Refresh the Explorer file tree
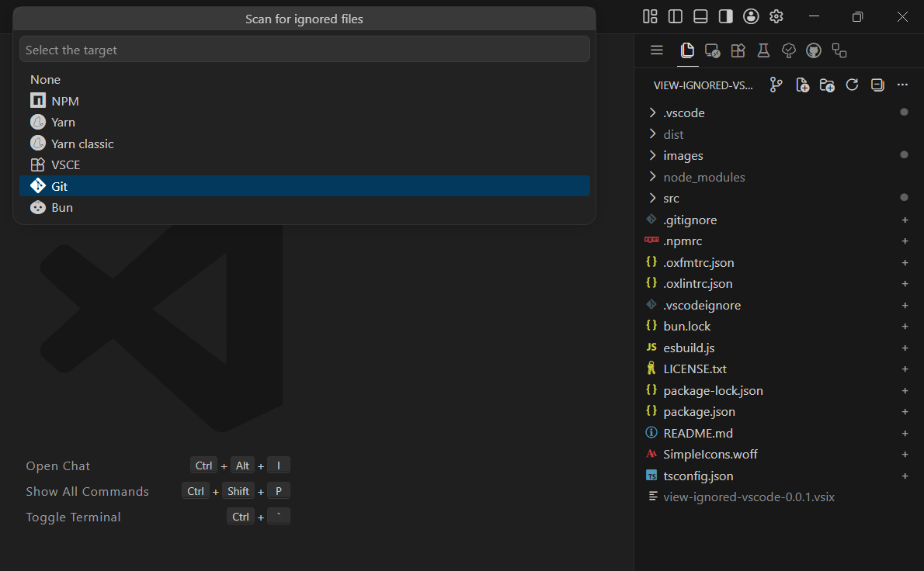924x571 pixels. tap(852, 85)
